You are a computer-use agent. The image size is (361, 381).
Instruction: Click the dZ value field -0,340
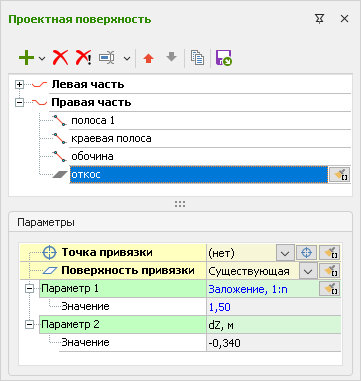274,342
